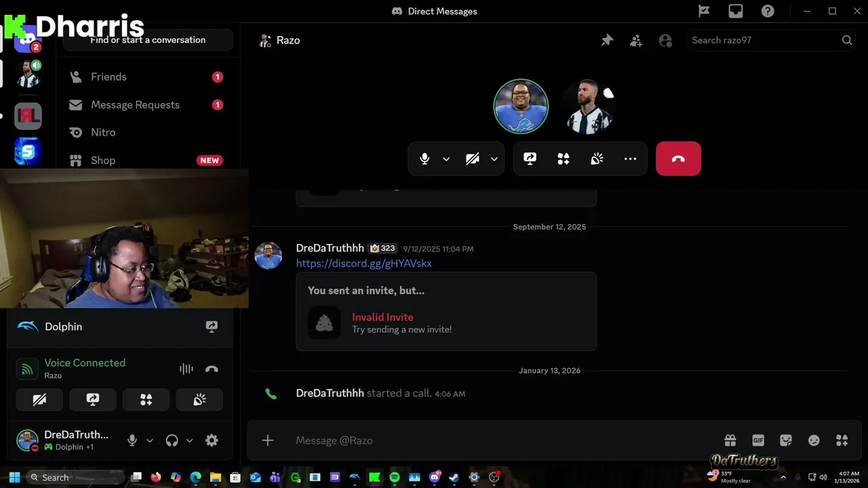
Task: Open Shop page in sidebar
Action: coord(147,160)
